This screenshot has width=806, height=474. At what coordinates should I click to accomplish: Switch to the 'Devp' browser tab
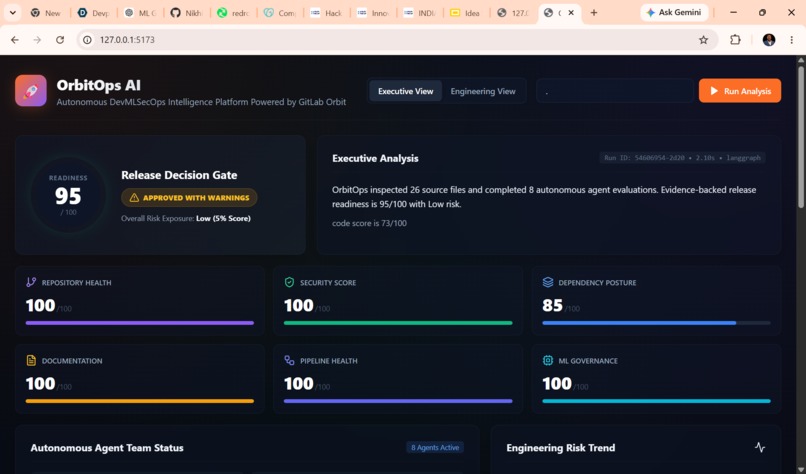(93, 13)
